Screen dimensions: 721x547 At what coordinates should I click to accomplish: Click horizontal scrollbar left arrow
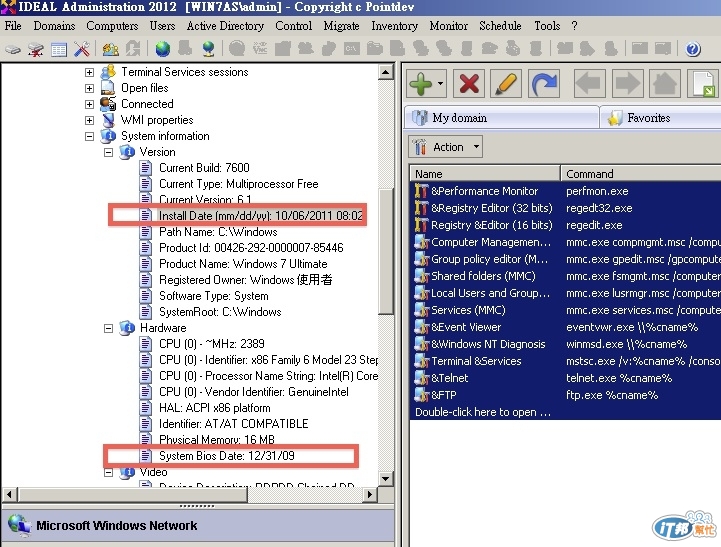click(x=9, y=495)
